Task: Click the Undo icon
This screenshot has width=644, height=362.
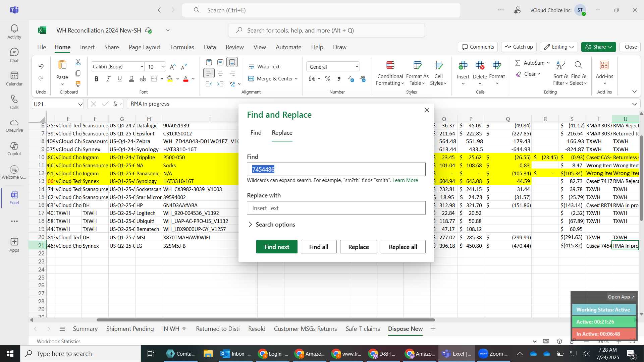Action: pos(41,66)
